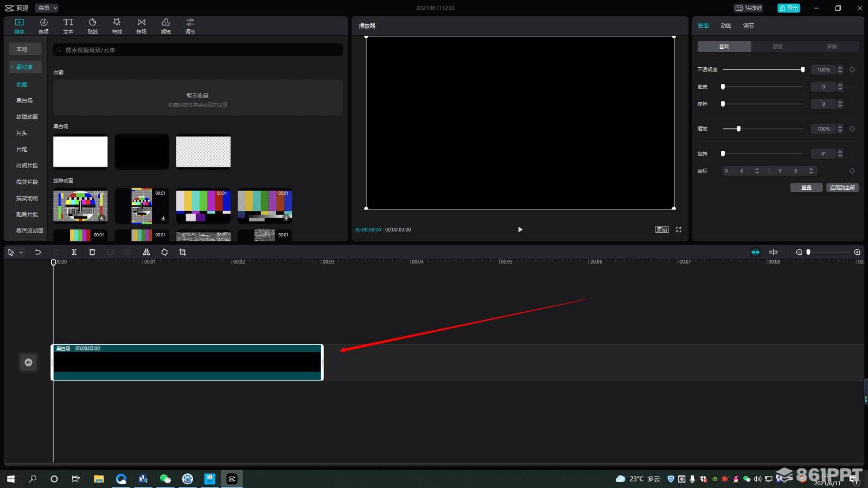Open the 贴纸 (Sticker) tool tab
Screen dimensions: 868x488
[x=93, y=25]
